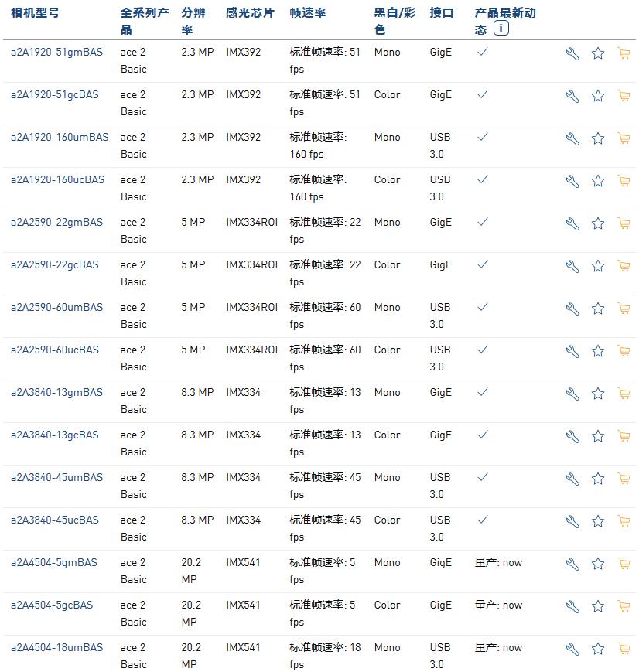Open the a2A3840-13gmBAS link
The width and height of the screenshot is (639, 672).
[x=56, y=392]
